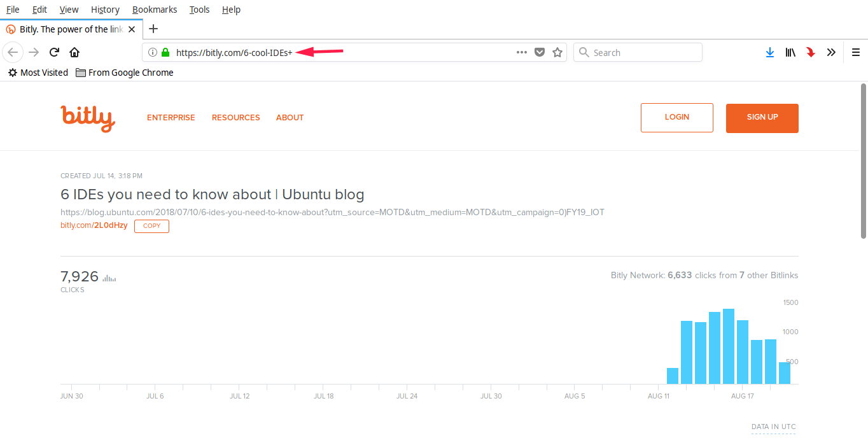The width and height of the screenshot is (868, 438).
Task: Click the site security padlock indicator
Action: tap(164, 52)
